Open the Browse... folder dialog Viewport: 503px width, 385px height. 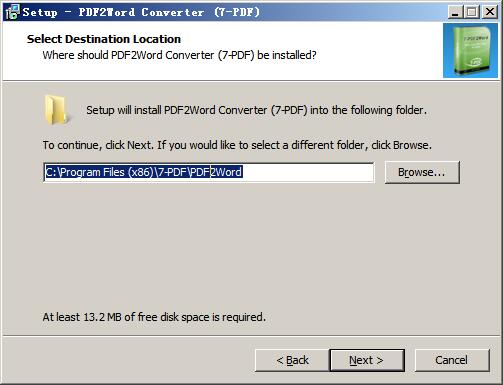pyautogui.click(x=422, y=172)
